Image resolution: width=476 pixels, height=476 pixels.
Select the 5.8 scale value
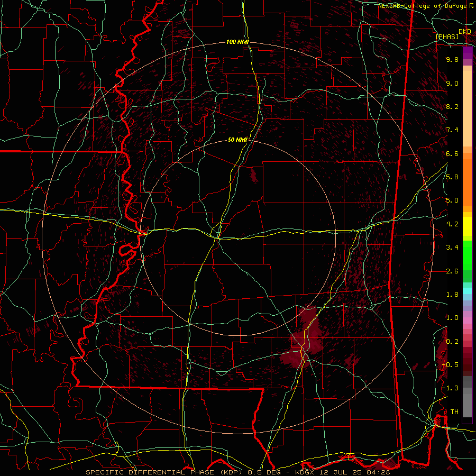tap(452, 177)
